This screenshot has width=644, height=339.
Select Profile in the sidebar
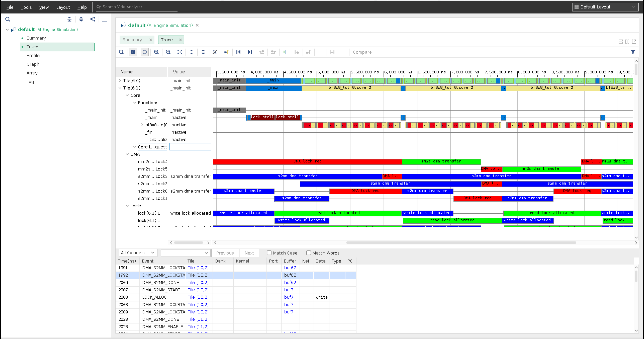[33, 56]
